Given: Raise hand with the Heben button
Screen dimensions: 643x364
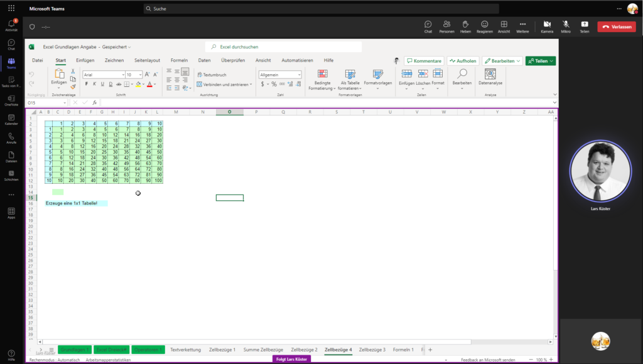Looking at the screenshot, I should [465, 26].
